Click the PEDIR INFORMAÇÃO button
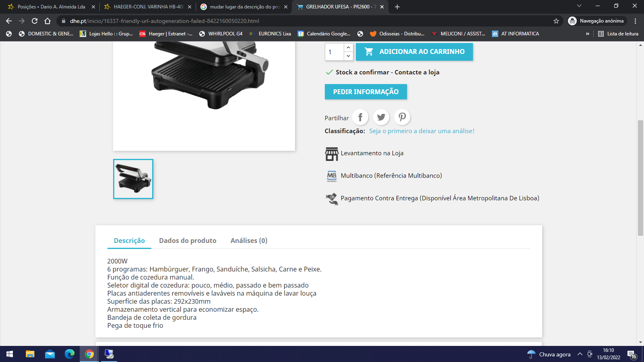The height and width of the screenshot is (362, 644). 366,92
